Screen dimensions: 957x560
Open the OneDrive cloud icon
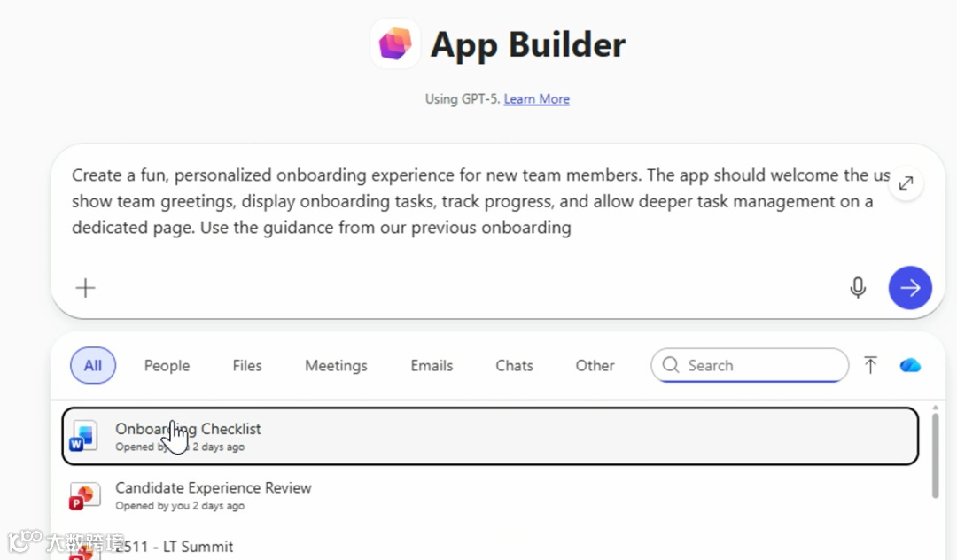coord(910,365)
